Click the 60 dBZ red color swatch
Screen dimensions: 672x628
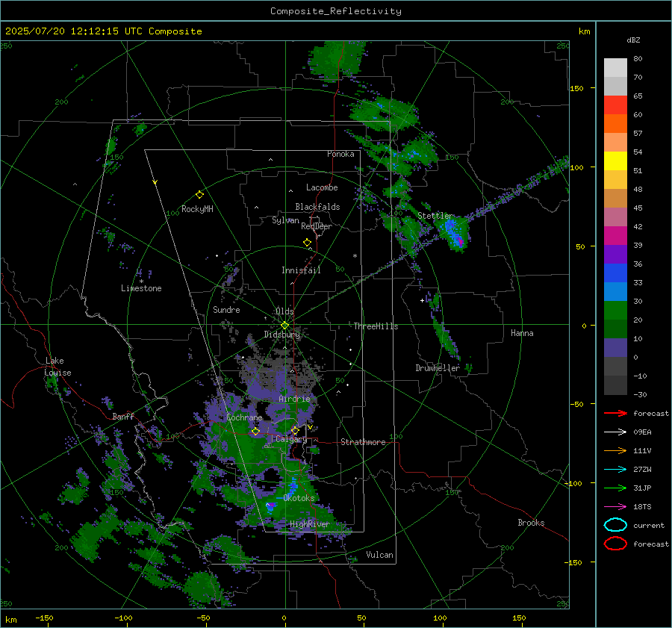tap(615, 105)
